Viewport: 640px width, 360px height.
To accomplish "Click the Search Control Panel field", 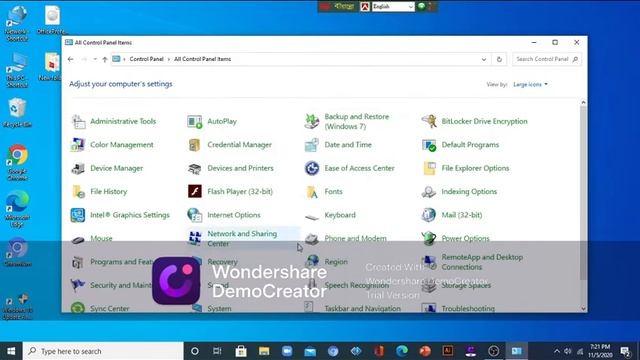I will tap(547, 59).
